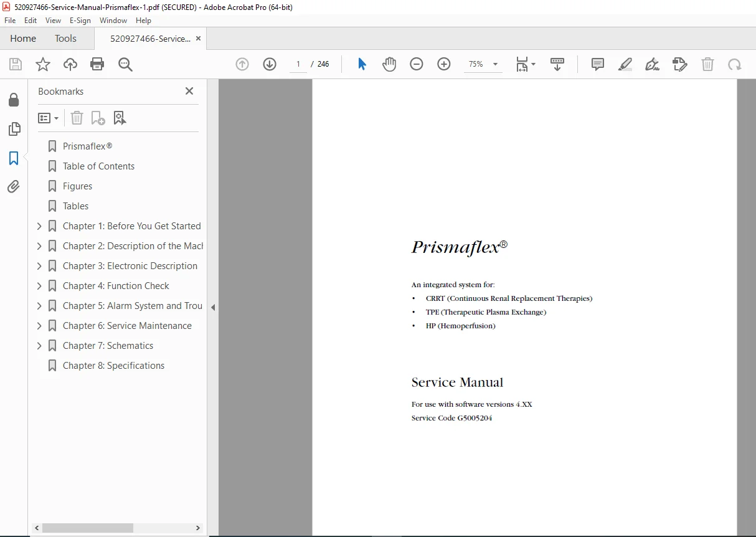Open the bookmark options menu
The image size is (756, 537).
49,118
